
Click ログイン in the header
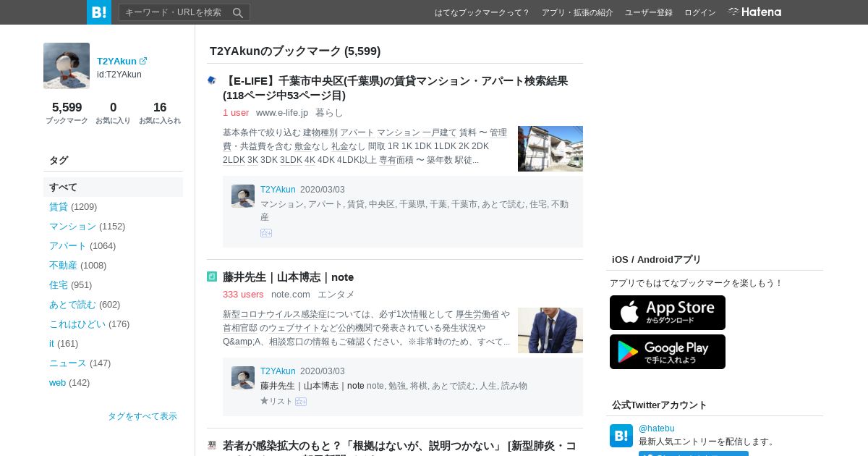[x=700, y=12]
